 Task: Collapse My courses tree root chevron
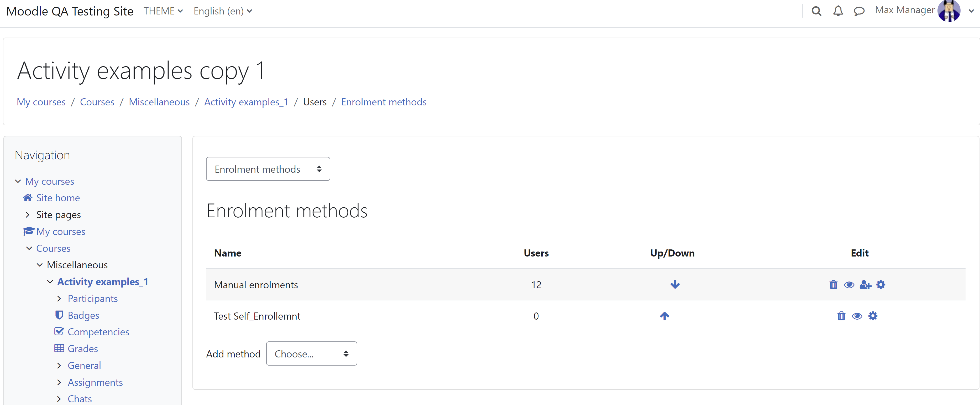point(18,181)
